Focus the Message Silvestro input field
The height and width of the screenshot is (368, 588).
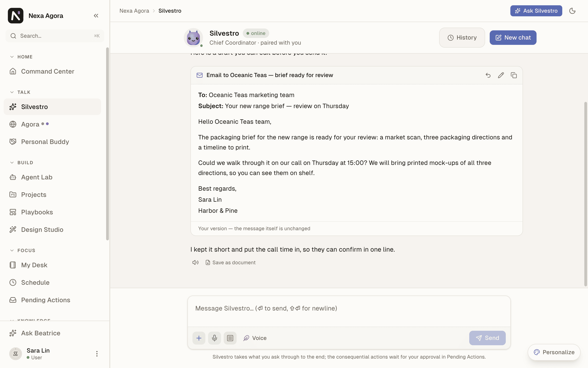tap(349, 311)
